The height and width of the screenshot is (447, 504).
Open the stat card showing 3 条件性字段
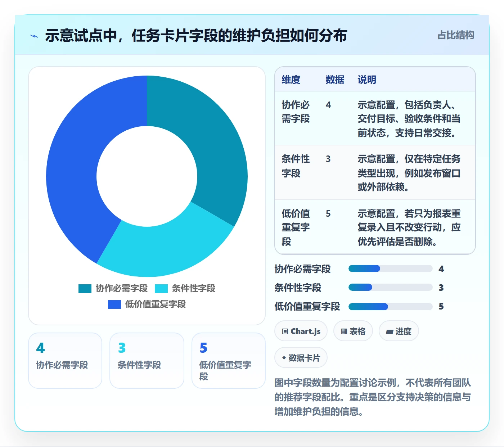click(x=147, y=361)
